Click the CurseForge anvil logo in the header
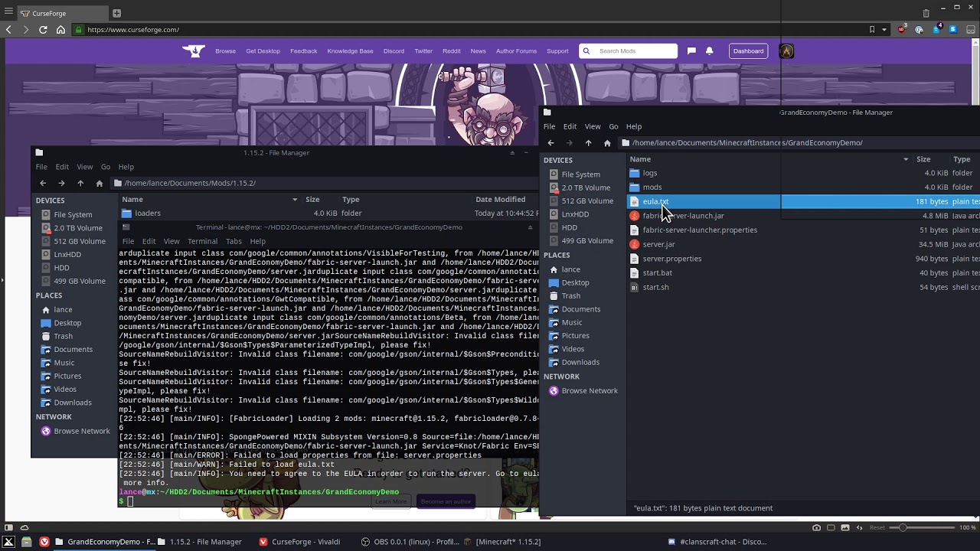 click(194, 51)
